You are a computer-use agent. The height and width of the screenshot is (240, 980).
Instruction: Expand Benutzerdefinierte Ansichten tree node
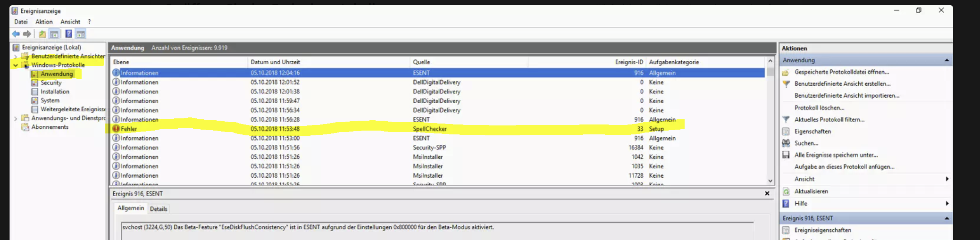pyautogui.click(x=16, y=56)
